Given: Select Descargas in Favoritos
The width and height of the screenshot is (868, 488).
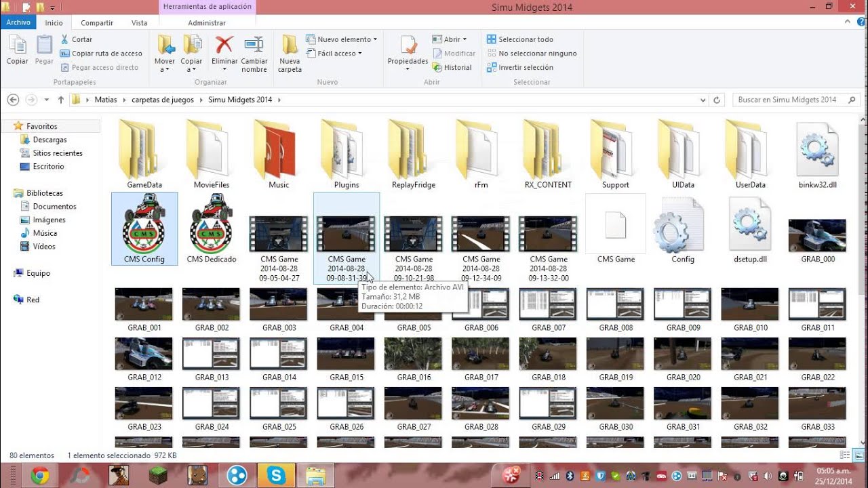Looking at the screenshot, I should tap(50, 140).
